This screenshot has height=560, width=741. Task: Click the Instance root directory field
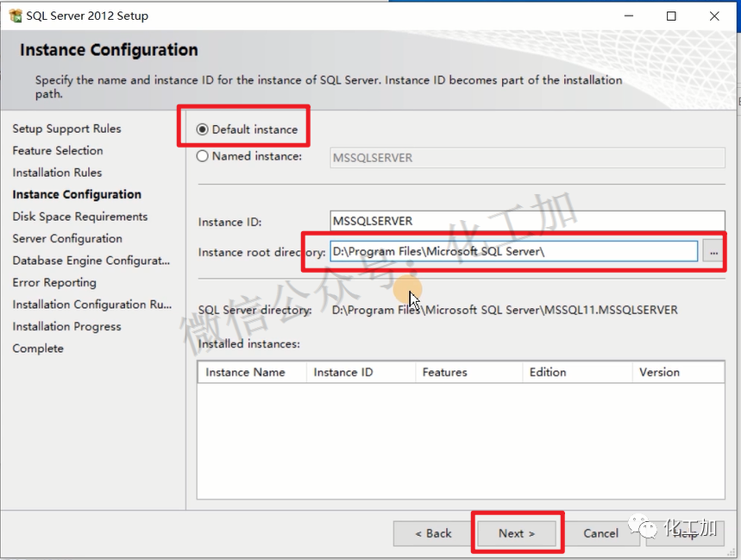(x=513, y=251)
